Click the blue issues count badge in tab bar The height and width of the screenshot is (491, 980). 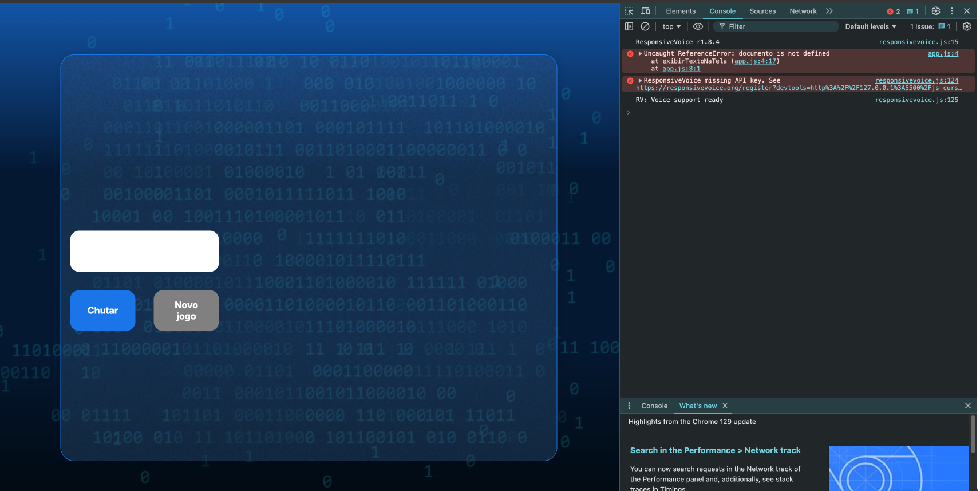(x=913, y=11)
